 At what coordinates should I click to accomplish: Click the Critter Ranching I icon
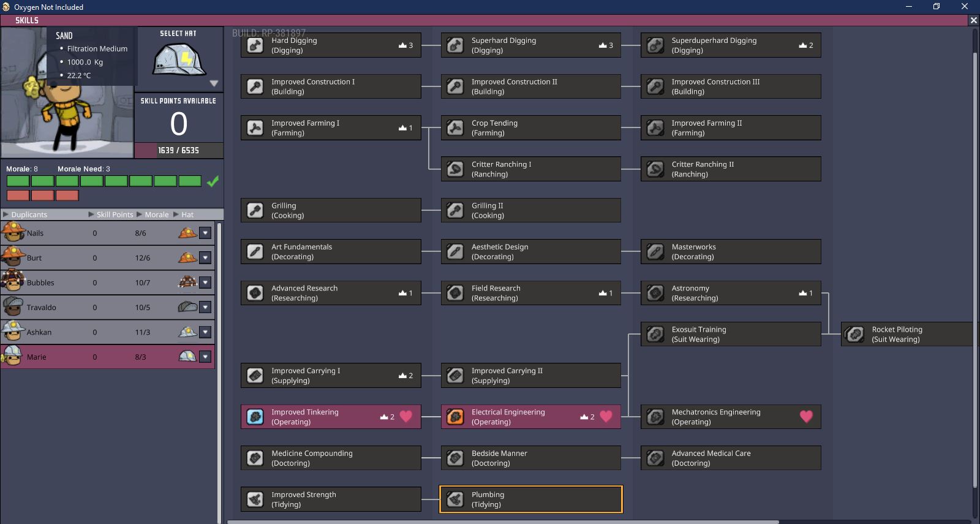click(x=455, y=169)
